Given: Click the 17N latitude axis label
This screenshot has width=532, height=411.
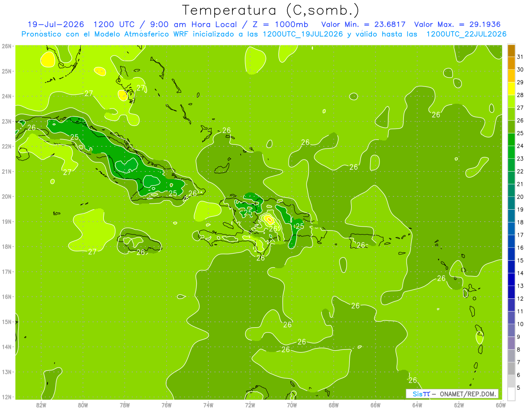Looking at the screenshot, I should tap(6, 271).
